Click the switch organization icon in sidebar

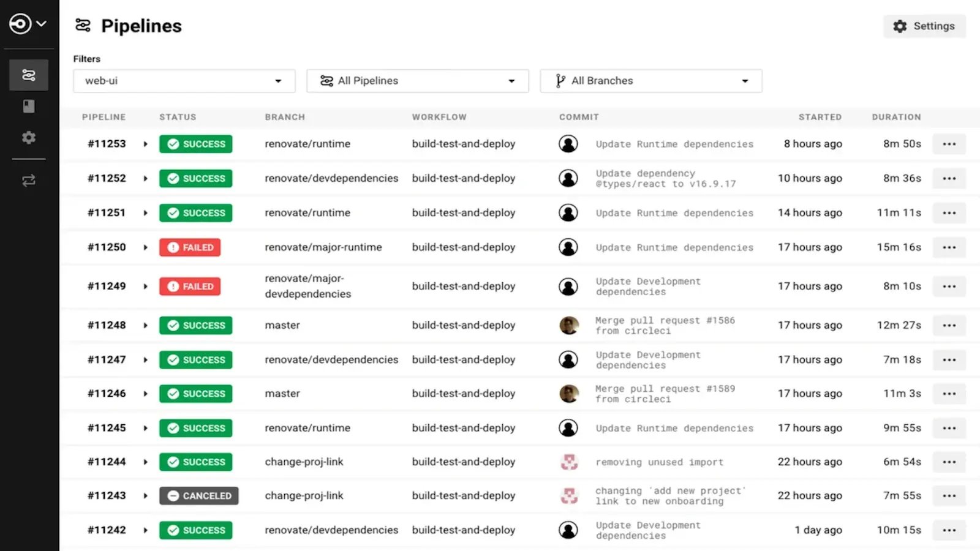(x=28, y=180)
